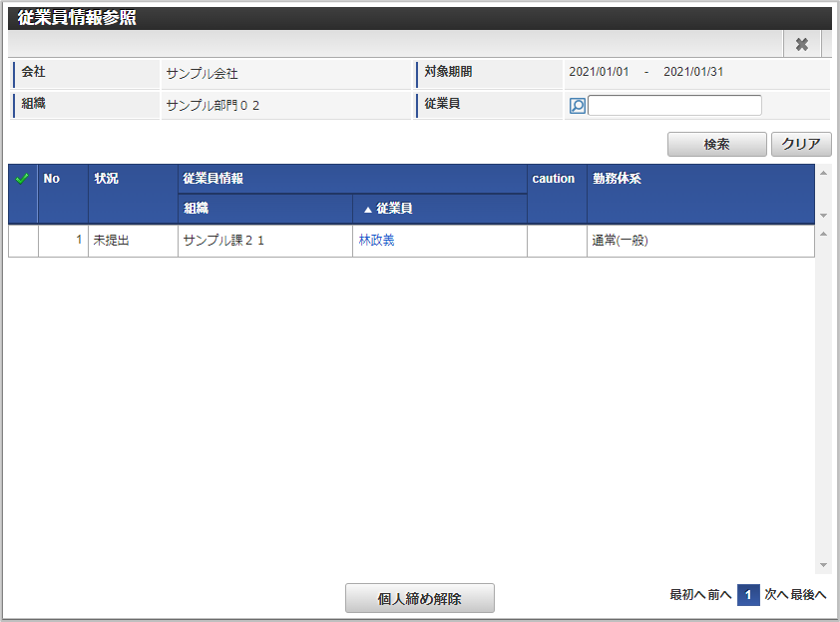Select page 1 in pagination
Screen dimensions: 840x622
tap(748, 595)
